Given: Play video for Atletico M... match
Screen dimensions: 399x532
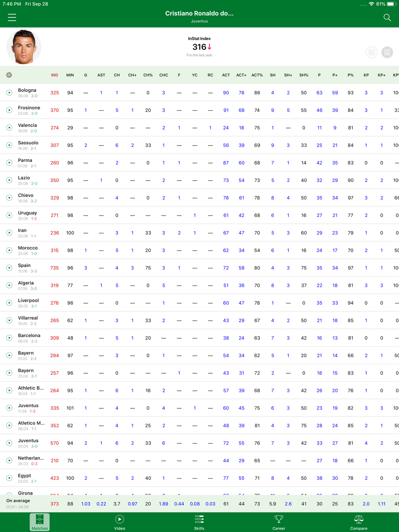Looking at the screenshot, I should click(9, 426).
